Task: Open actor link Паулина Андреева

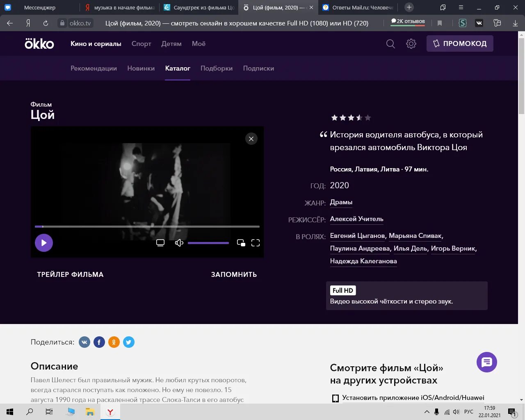Action: (360, 249)
